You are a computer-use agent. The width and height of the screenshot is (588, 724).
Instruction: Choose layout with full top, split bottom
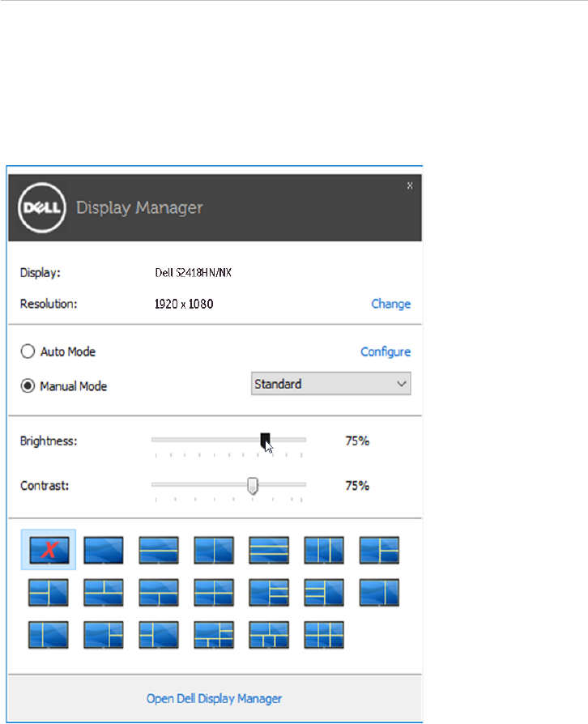(x=159, y=593)
